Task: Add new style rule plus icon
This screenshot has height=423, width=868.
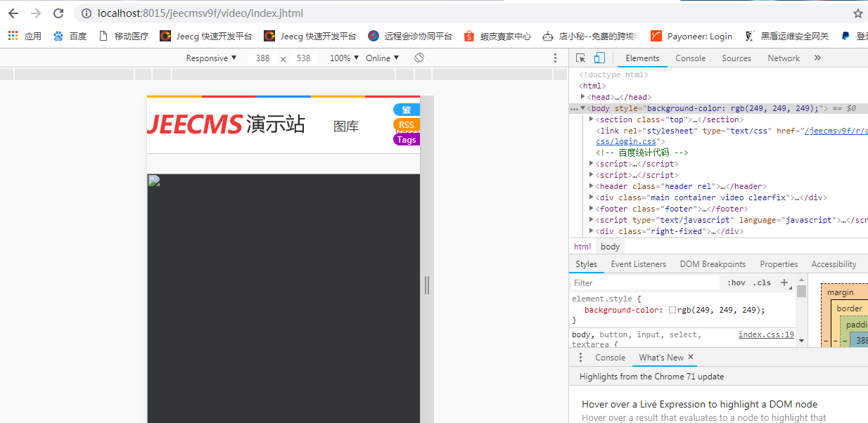Action: (x=784, y=282)
